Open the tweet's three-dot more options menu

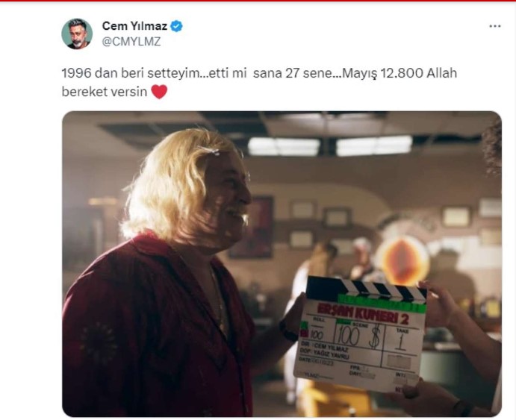[x=494, y=26]
